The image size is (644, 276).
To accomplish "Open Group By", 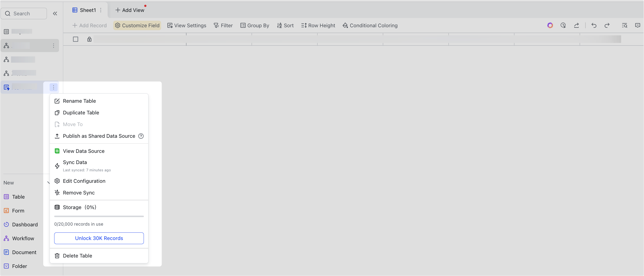I will click(x=255, y=25).
